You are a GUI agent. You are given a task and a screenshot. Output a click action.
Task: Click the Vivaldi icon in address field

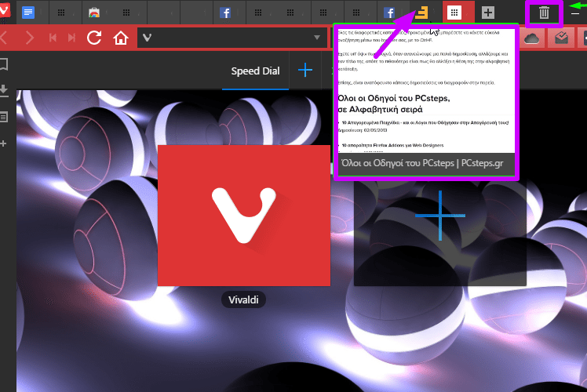point(147,38)
